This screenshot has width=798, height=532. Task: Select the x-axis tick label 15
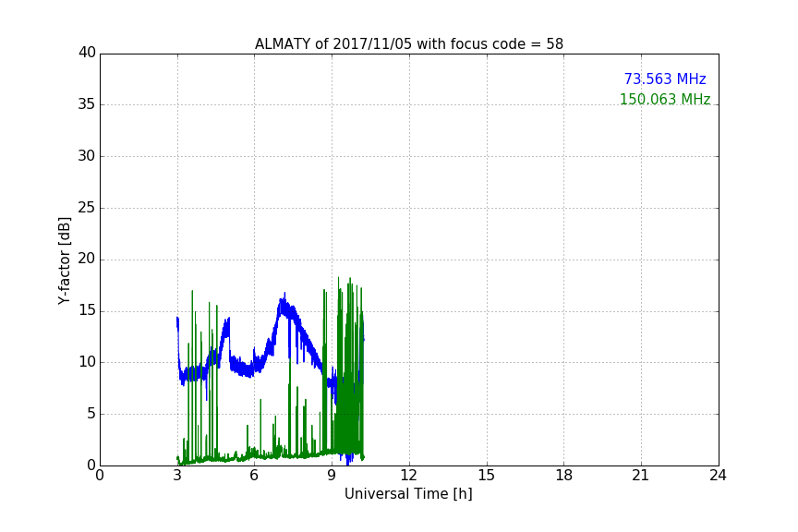487,476
